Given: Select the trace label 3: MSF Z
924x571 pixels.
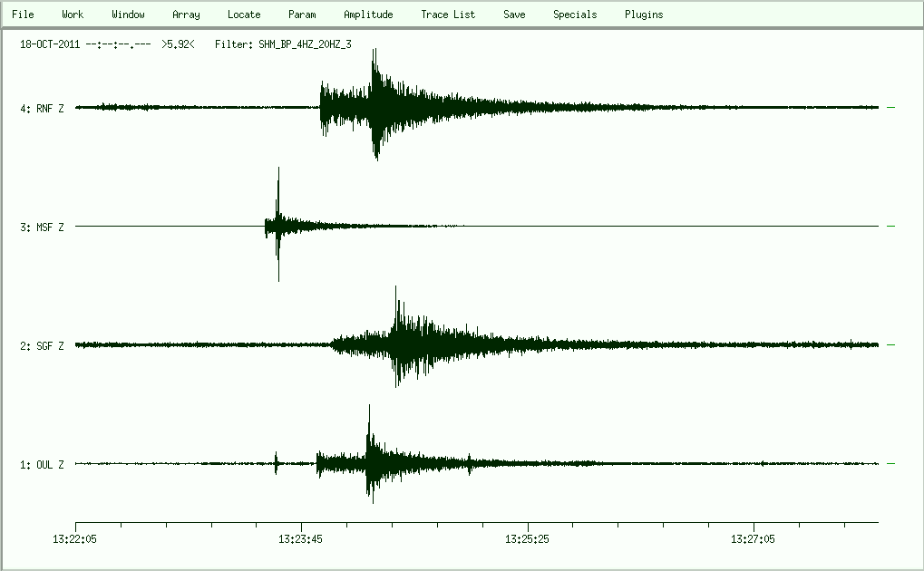Looking at the screenshot, I should (x=42, y=227).
